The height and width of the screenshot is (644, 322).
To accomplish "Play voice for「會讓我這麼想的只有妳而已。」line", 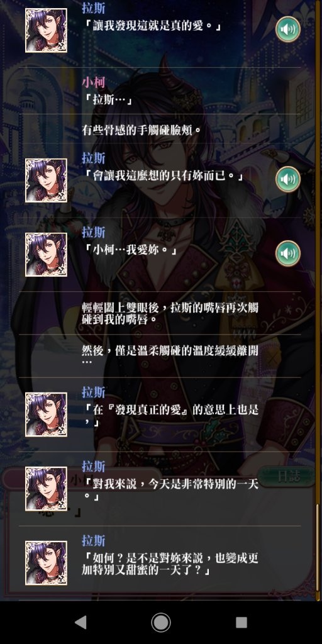I will (x=287, y=179).
